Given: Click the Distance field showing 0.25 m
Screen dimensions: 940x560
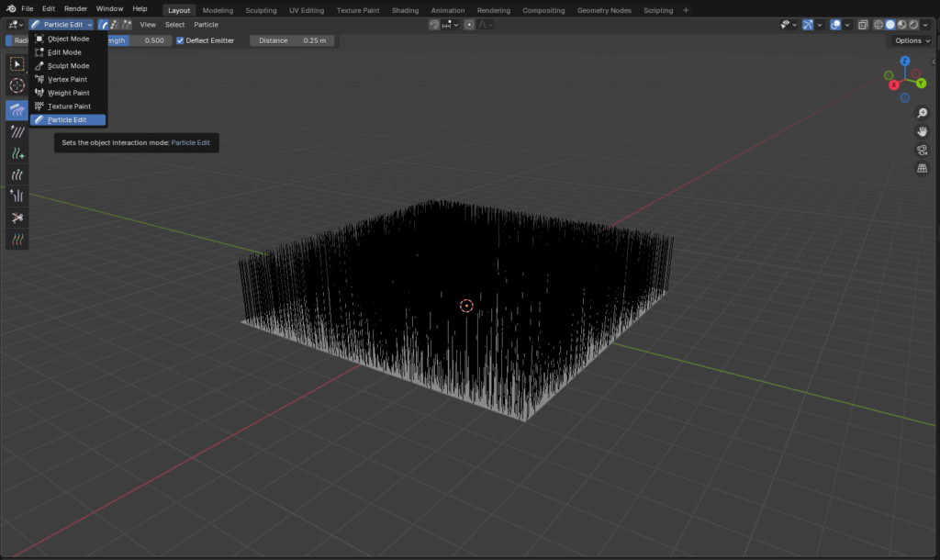Looking at the screenshot, I should [292, 40].
